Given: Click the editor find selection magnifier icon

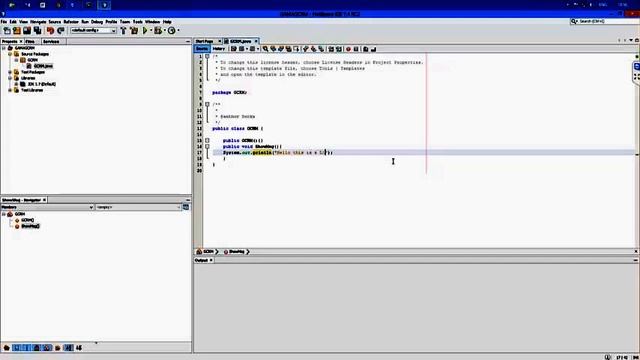Looking at the screenshot, I should click(265, 49).
